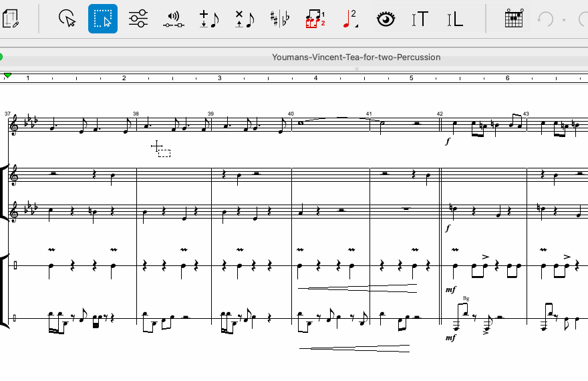Open the sharps and flats accidentals tool
The width and height of the screenshot is (588, 381).
pyautogui.click(x=280, y=19)
